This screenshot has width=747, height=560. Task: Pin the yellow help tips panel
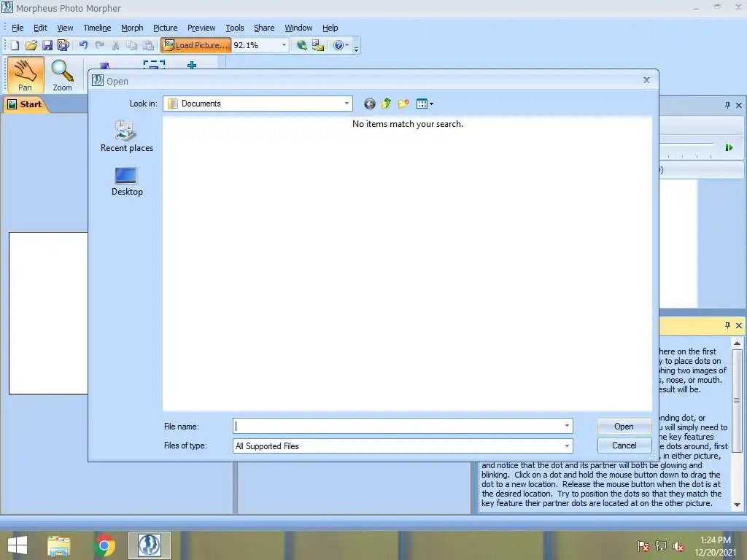[x=727, y=326]
